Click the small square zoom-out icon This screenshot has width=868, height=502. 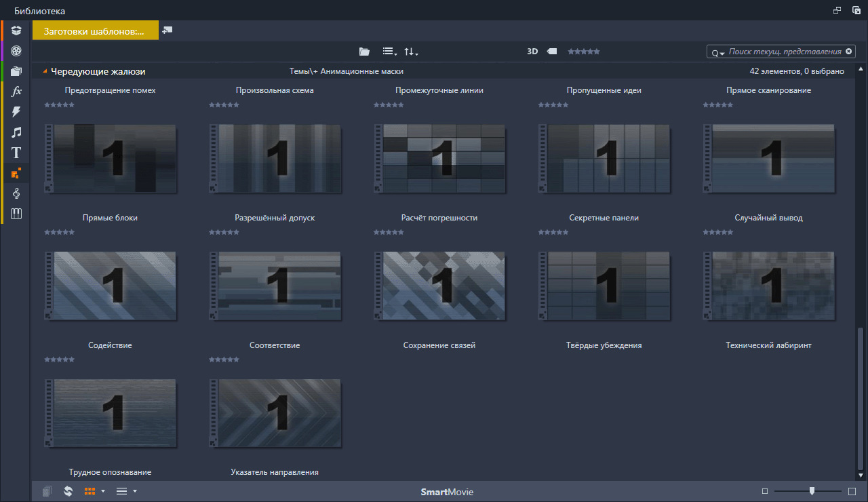[x=765, y=491]
